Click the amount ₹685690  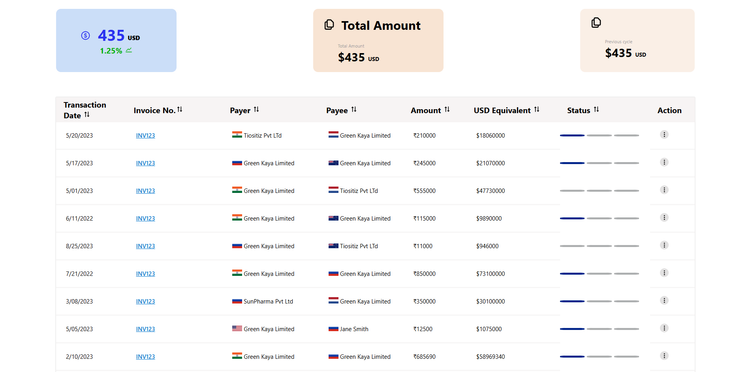pos(425,357)
